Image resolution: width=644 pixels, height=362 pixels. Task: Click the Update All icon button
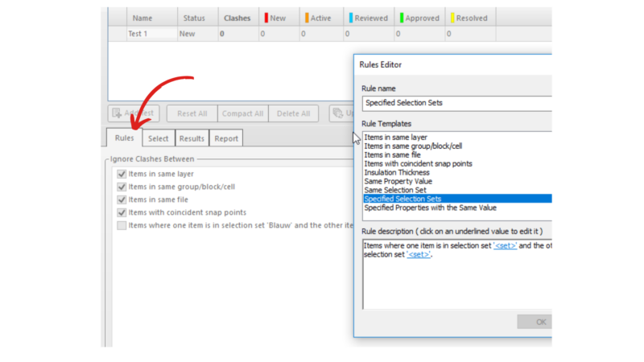pyautogui.click(x=340, y=113)
